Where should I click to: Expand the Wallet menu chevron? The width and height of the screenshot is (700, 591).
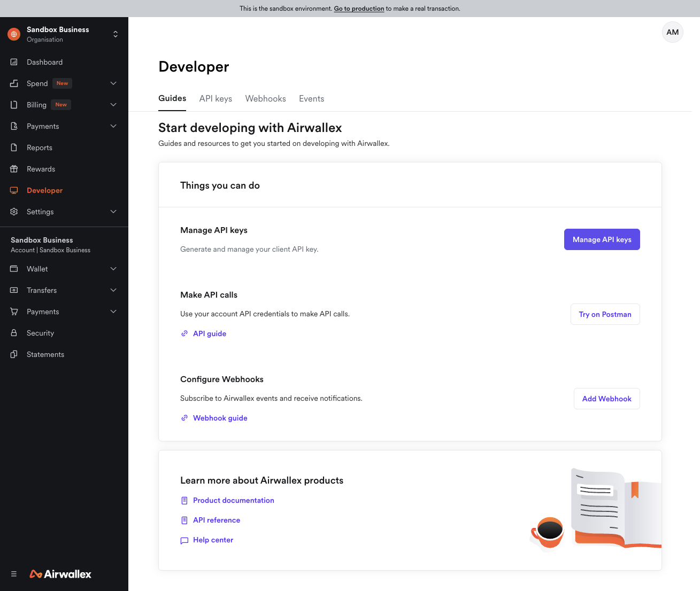[x=113, y=269]
